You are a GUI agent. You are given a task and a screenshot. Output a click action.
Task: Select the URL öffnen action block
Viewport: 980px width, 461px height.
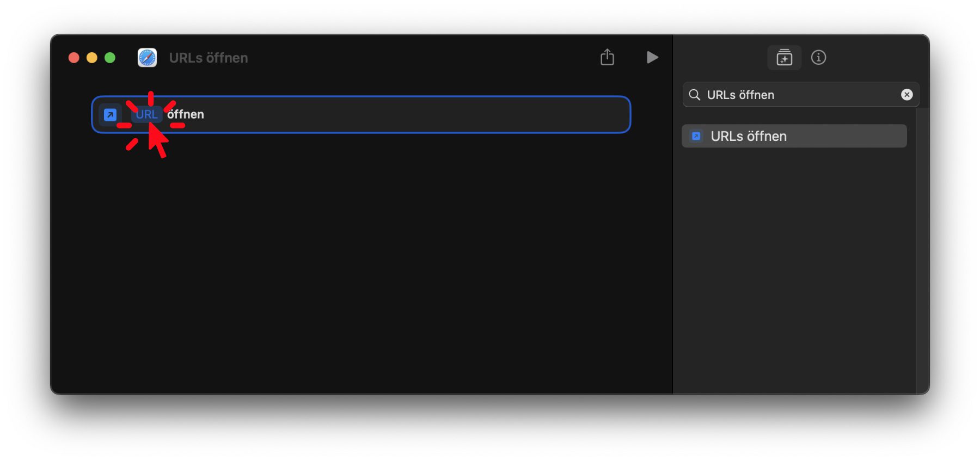coord(361,114)
